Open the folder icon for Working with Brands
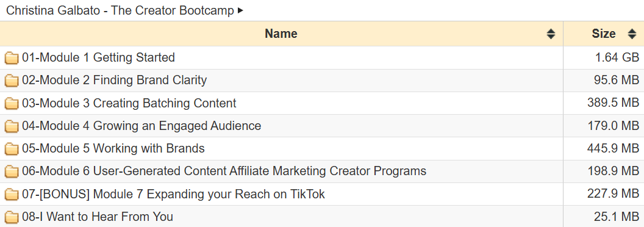Viewport: 644px width, 227px height. click(x=12, y=149)
